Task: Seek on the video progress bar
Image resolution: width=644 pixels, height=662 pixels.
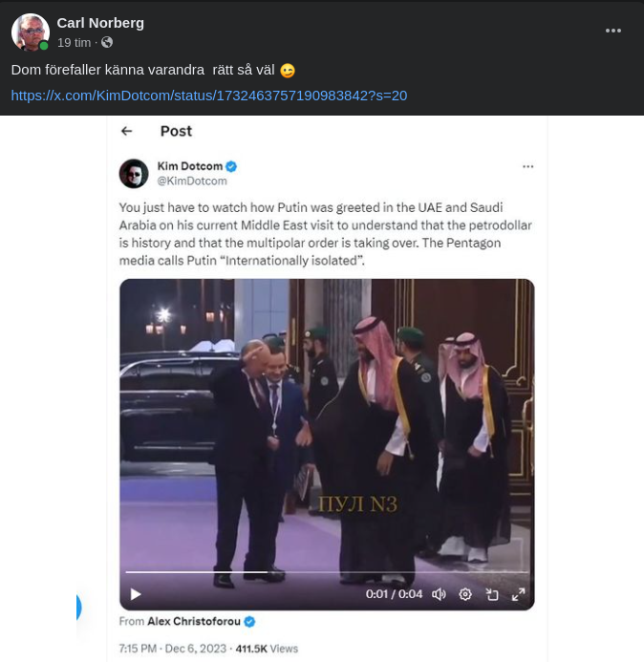Action: 327,572
